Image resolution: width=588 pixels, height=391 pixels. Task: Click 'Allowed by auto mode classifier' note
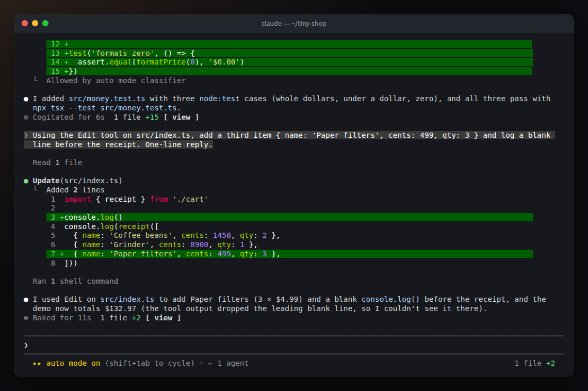coord(116,80)
